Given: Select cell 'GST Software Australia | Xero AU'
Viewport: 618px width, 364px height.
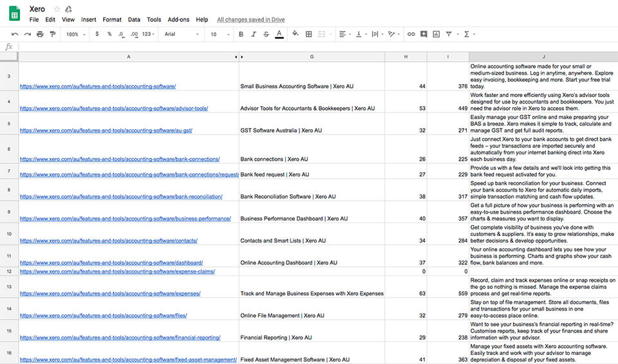Looking at the screenshot, I should click(x=312, y=123).
